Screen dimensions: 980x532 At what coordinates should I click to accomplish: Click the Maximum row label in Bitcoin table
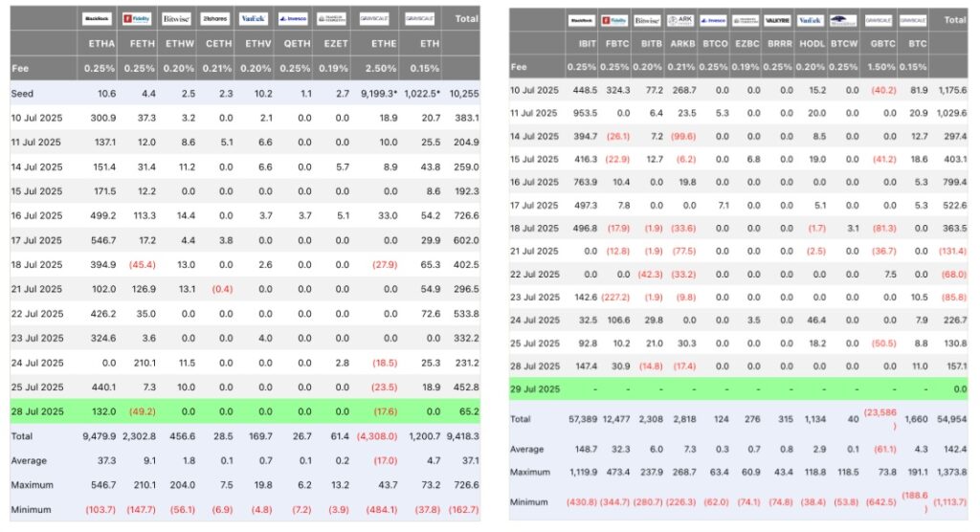coord(530,472)
